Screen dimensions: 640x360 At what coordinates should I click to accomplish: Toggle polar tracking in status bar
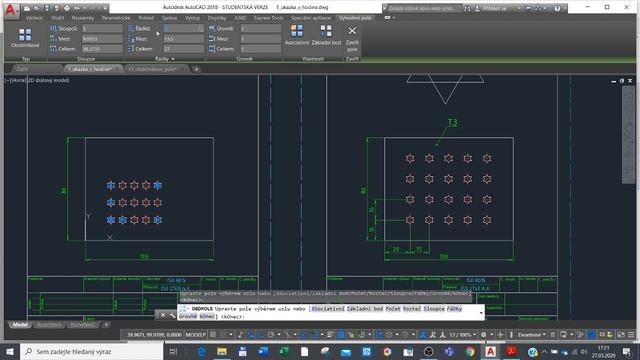click(271, 335)
